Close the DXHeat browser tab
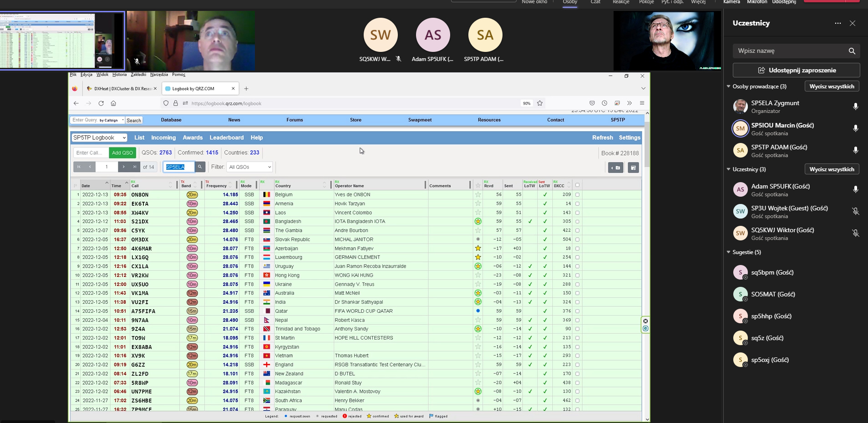This screenshot has height=423, width=868. click(x=155, y=89)
